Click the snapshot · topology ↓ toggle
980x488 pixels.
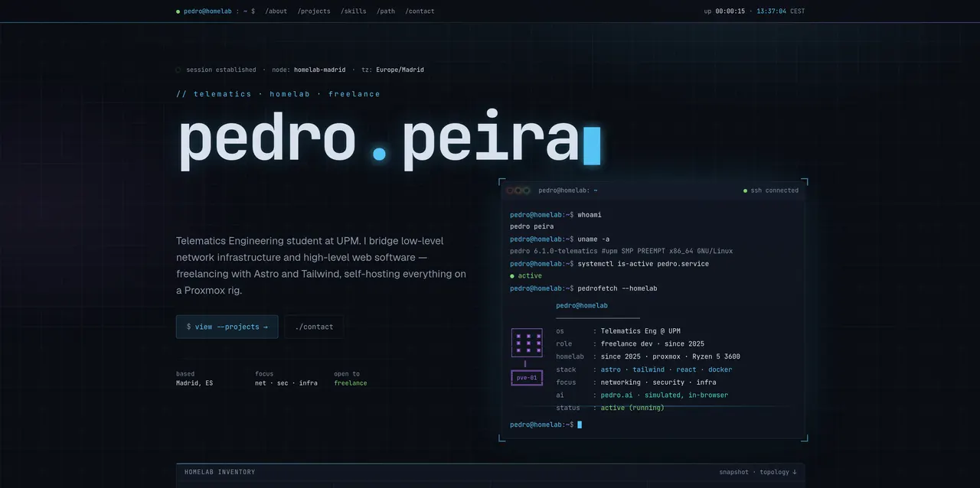coord(757,472)
